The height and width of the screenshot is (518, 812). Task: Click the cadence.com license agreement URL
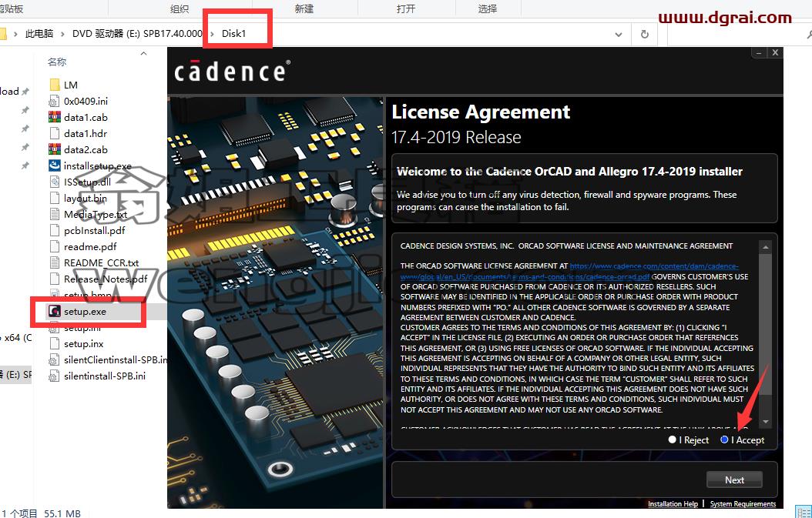(569, 271)
